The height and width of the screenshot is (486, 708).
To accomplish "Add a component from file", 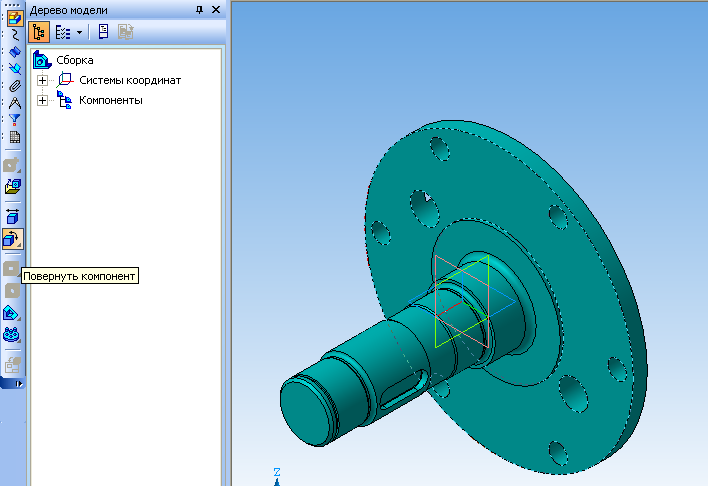I will coord(12,186).
